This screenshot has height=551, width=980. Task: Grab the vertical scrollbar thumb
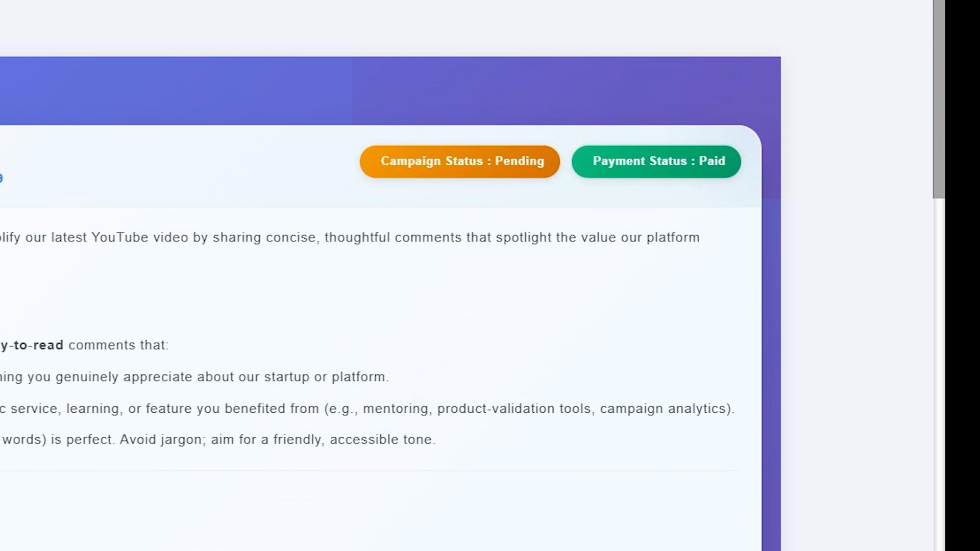[939, 99]
